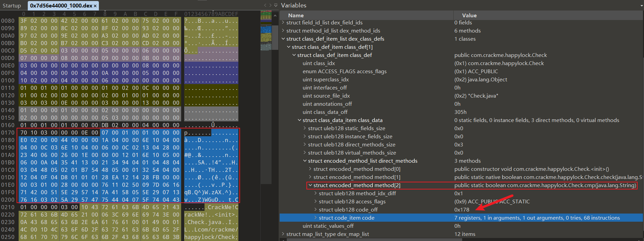Collapse the class_def[1] array node
Screen dimensions: 644x241
[x=288, y=47]
